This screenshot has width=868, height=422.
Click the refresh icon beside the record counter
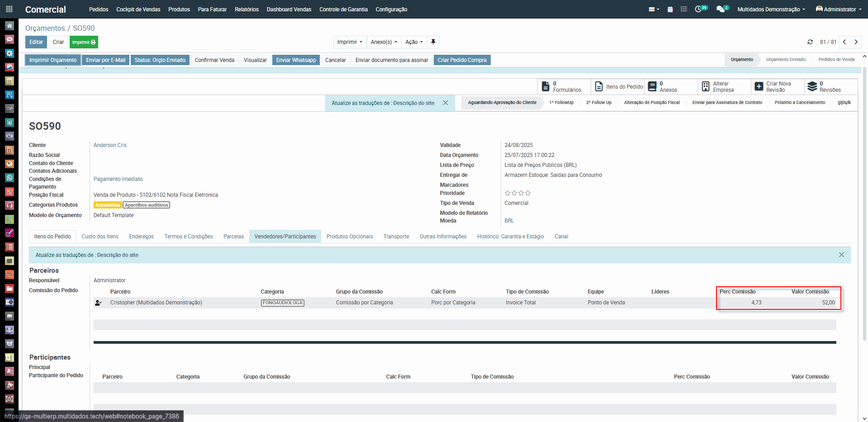(x=810, y=42)
